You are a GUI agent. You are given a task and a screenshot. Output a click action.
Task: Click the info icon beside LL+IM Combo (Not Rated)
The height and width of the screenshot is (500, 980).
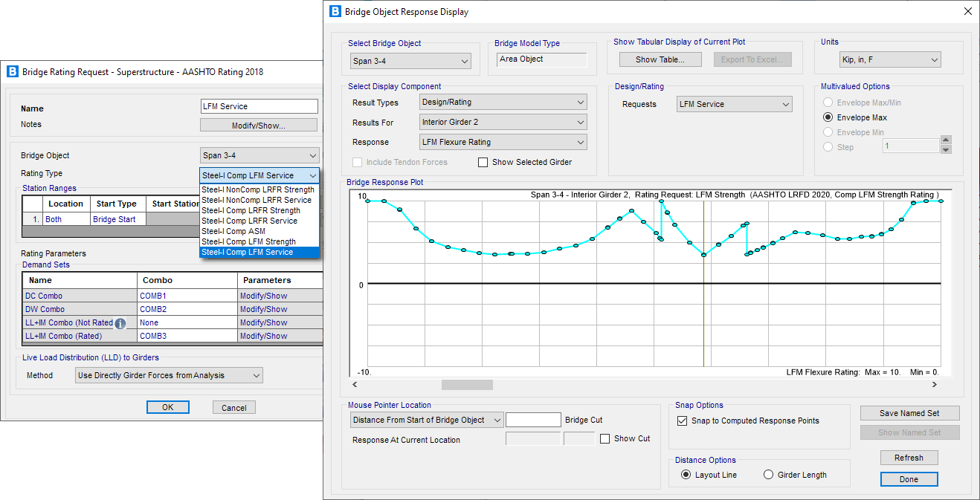[x=120, y=323]
